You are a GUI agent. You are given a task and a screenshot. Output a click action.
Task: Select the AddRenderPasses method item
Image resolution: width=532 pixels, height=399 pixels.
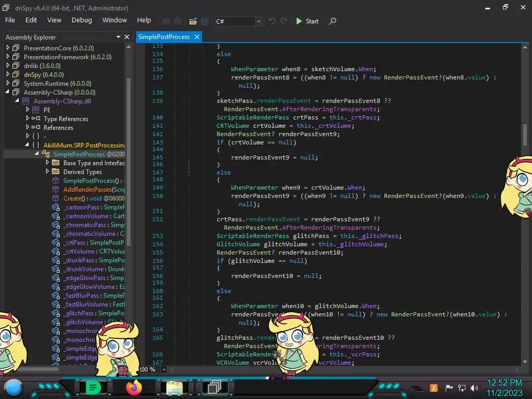(x=94, y=189)
